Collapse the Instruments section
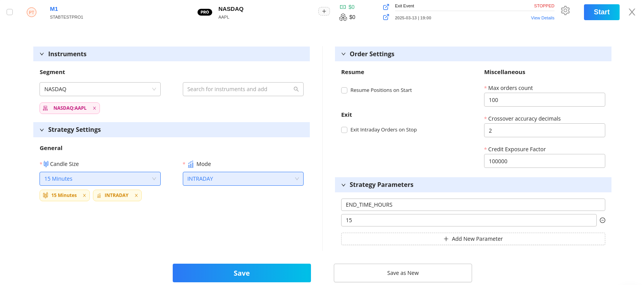The height and width of the screenshot is (285, 644). coord(42,54)
